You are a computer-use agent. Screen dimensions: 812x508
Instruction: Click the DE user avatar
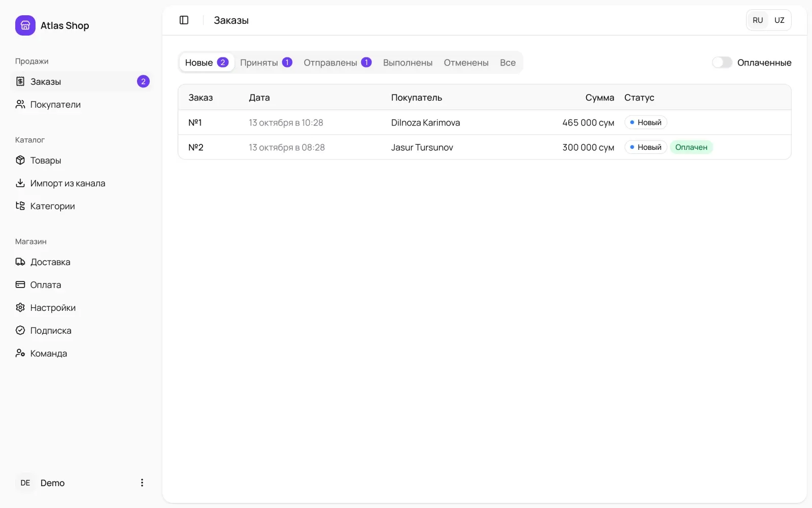[25, 483]
